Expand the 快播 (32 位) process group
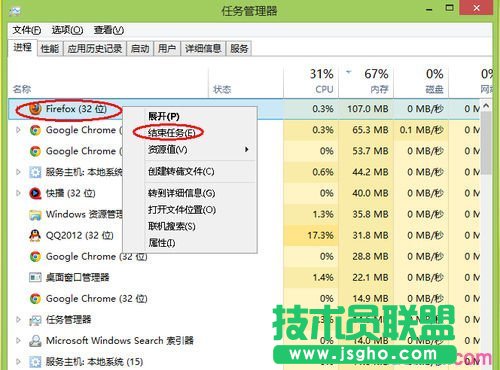This screenshot has width=500, height=370. [18, 193]
